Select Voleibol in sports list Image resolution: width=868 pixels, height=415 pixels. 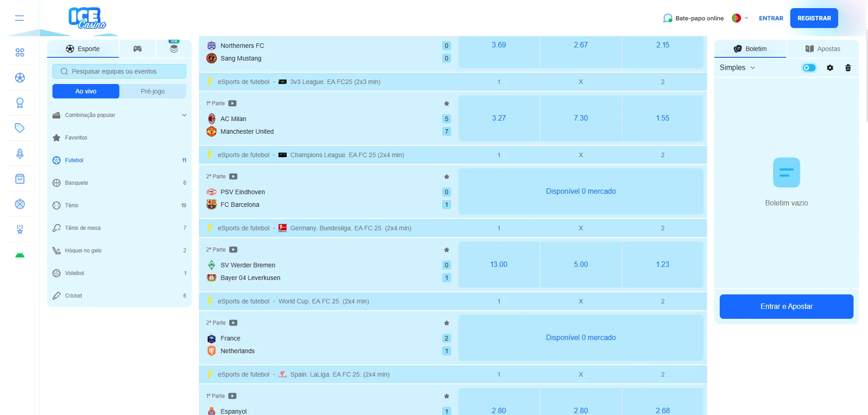(119, 273)
